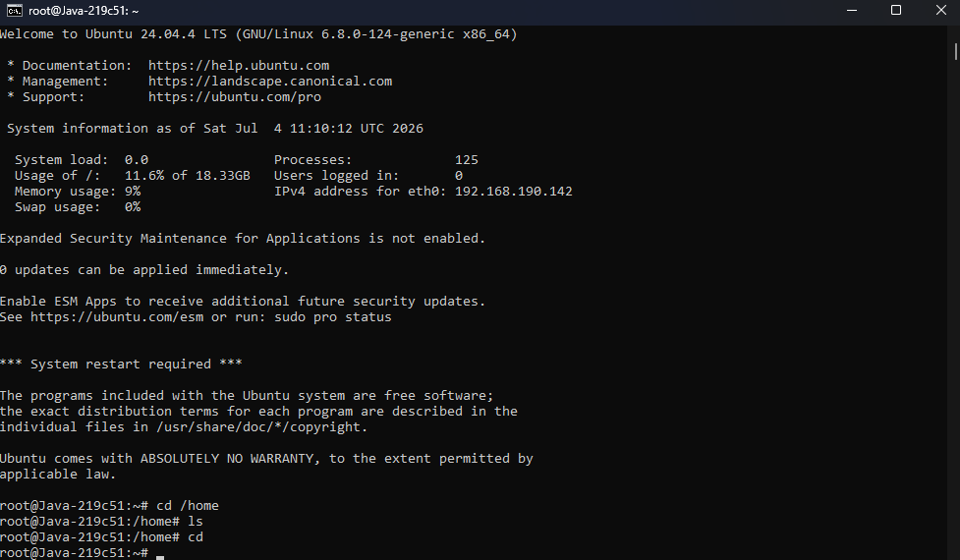Click the vertical scrollbar thumb
Viewport: 960px width, 560px height.
click(956, 50)
